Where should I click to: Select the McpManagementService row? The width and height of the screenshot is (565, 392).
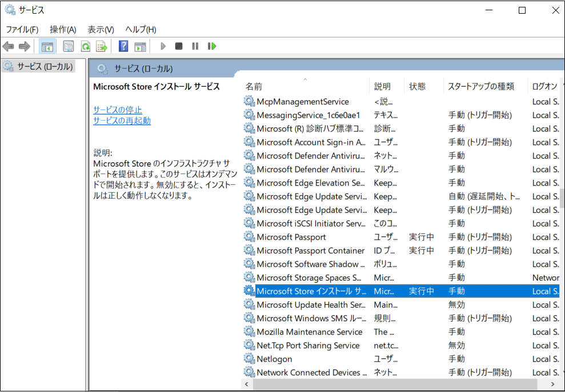(x=401, y=102)
